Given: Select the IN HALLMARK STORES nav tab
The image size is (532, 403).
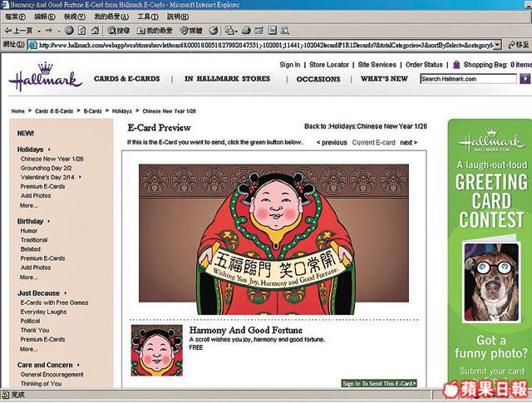Looking at the screenshot, I should tap(227, 79).
